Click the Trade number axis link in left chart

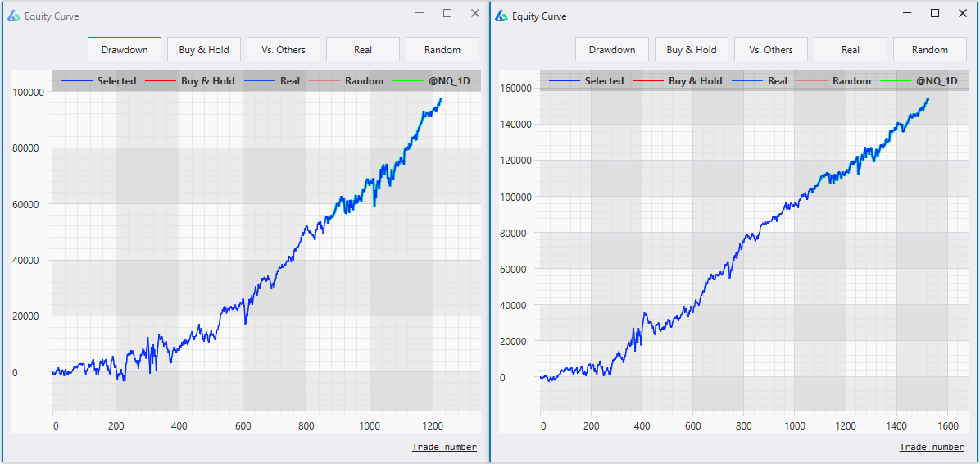444,447
